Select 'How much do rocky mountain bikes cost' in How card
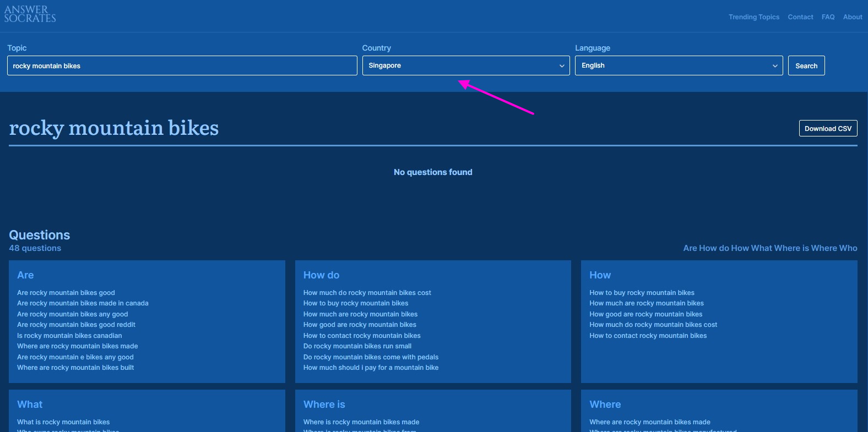Image resolution: width=868 pixels, height=432 pixels. (x=653, y=325)
